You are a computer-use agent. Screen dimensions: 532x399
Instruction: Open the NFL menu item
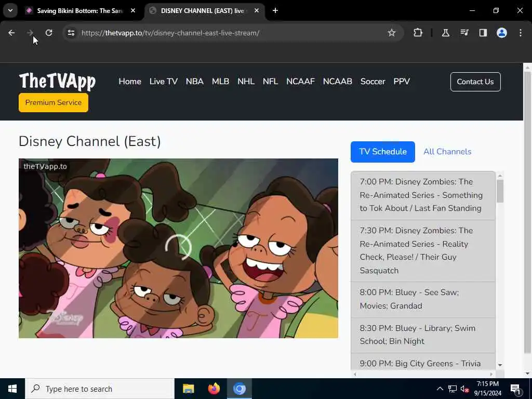[x=270, y=82]
